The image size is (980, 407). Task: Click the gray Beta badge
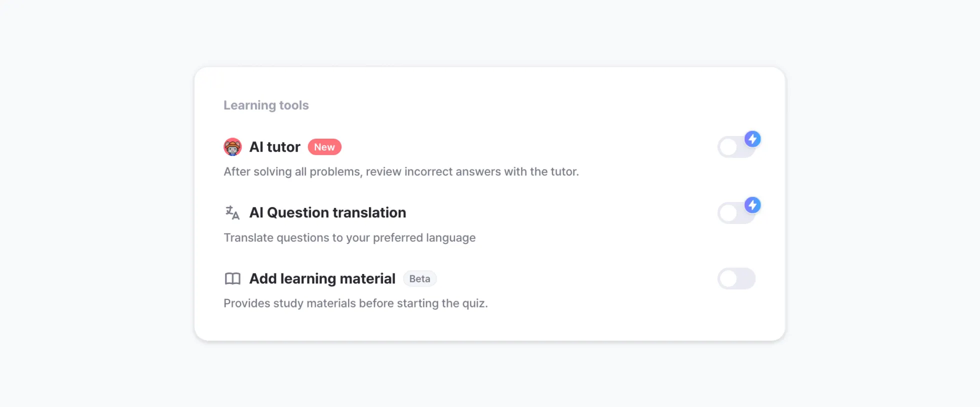pos(419,278)
